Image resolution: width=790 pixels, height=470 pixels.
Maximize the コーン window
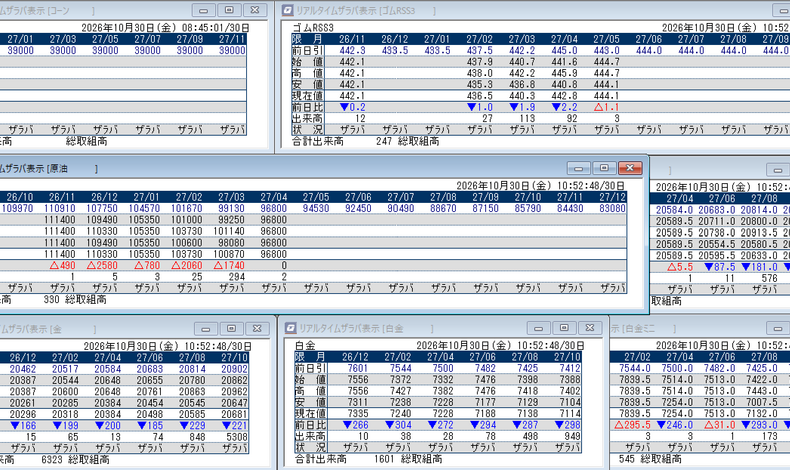(229, 10)
